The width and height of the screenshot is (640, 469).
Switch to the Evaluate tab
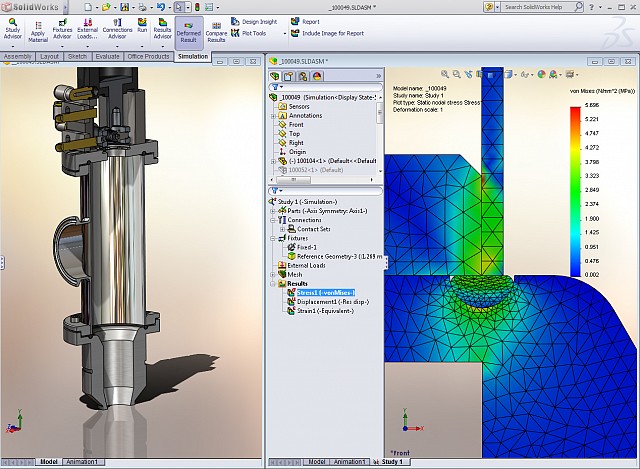(107, 56)
